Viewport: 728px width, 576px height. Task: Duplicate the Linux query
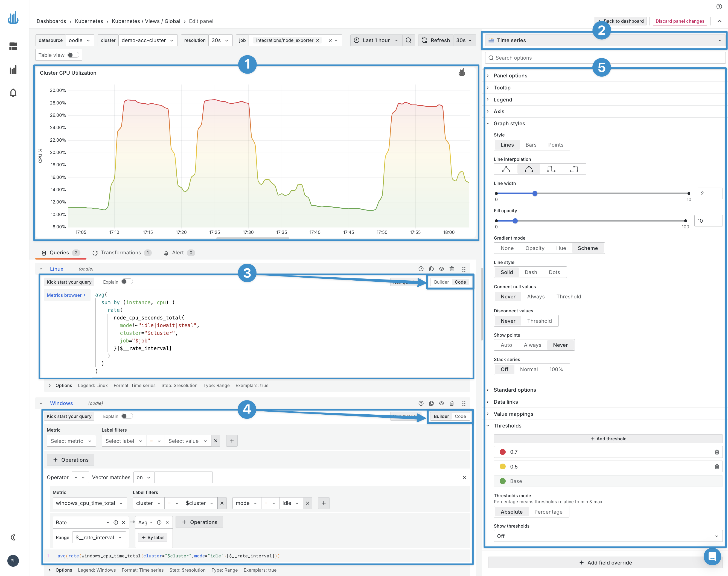[431, 269]
